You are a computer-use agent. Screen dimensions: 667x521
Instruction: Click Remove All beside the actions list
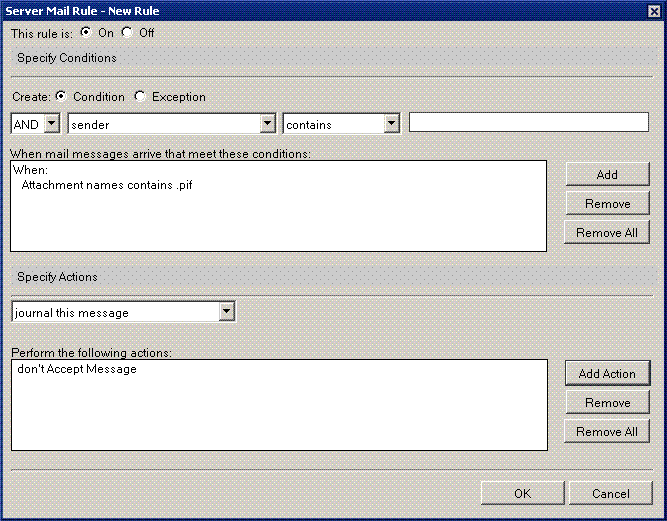click(607, 432)
